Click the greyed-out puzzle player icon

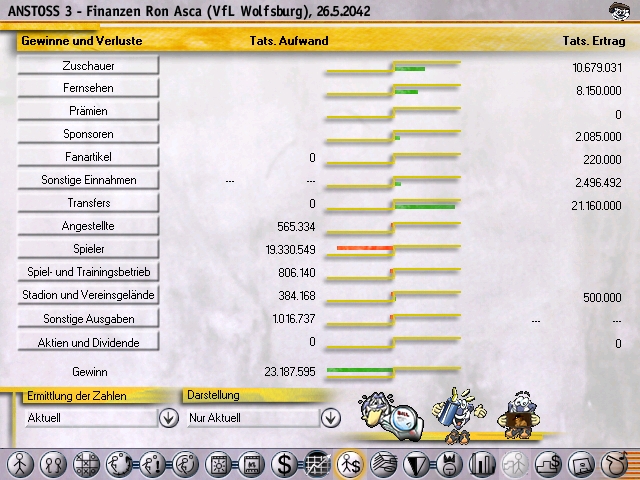pos(515,464)
